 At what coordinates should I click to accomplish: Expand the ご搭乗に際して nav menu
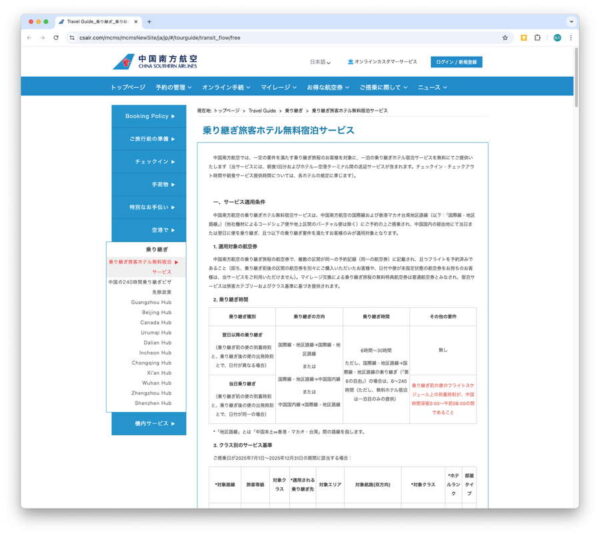(x=383, y=87)
